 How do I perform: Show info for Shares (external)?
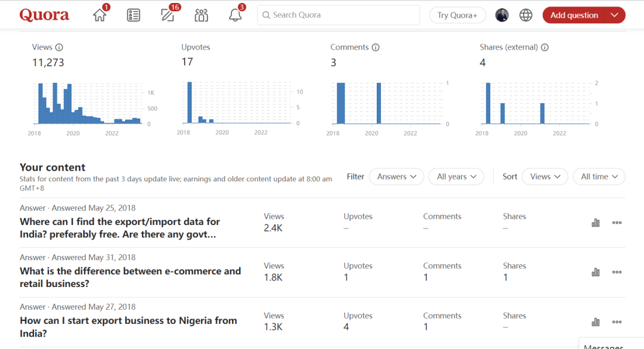click(544, 48)
